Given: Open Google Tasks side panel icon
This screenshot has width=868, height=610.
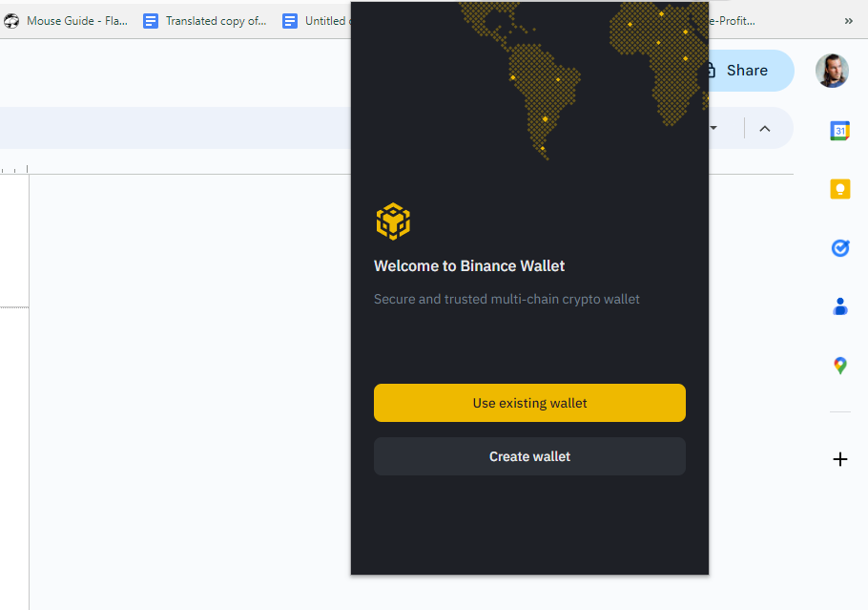Looking at the screenshot, I should pos(839,247).
